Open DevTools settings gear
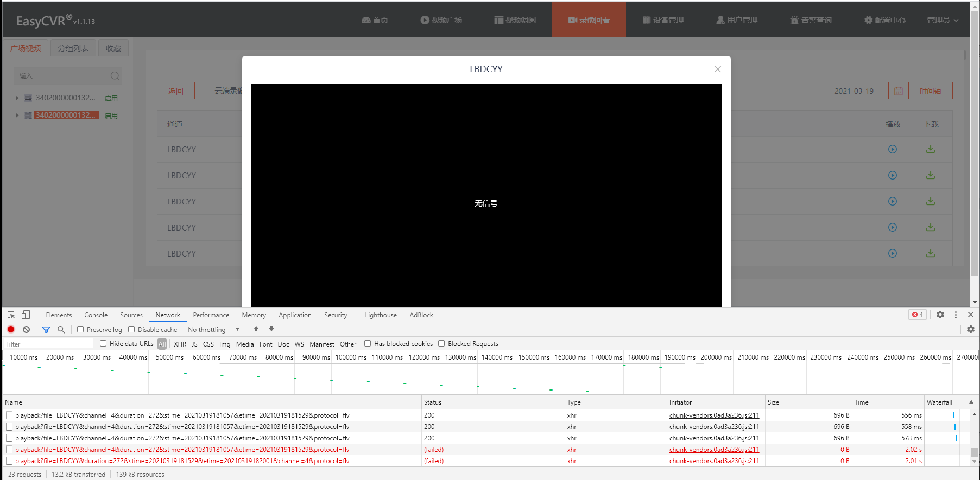The width and height of the screenshot is (980, 480). [940, 315]
